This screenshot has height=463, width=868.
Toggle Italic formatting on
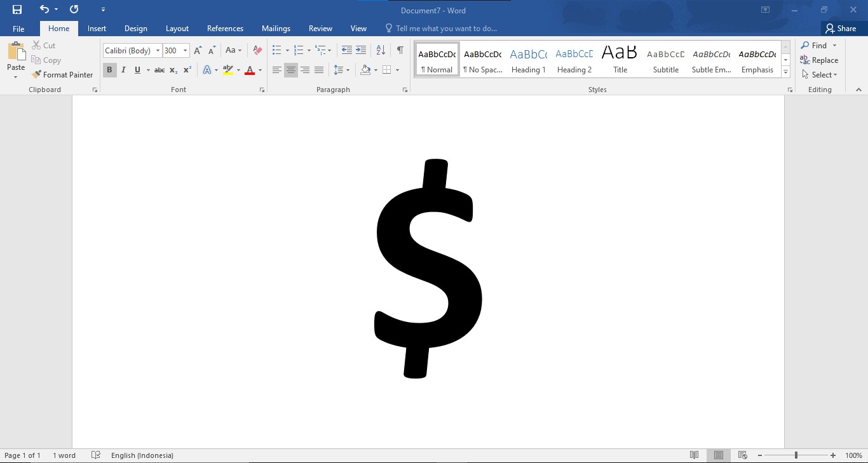click(123, 70)
